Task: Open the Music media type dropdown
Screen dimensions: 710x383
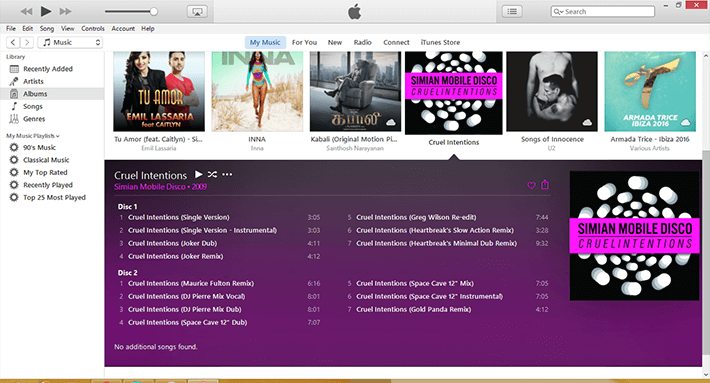Action: pyautogui.click(x=71, y=42)
